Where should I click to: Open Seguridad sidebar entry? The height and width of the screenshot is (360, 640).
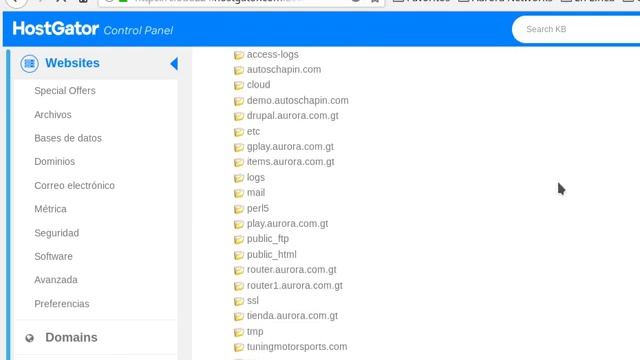(x=56, y=233)
